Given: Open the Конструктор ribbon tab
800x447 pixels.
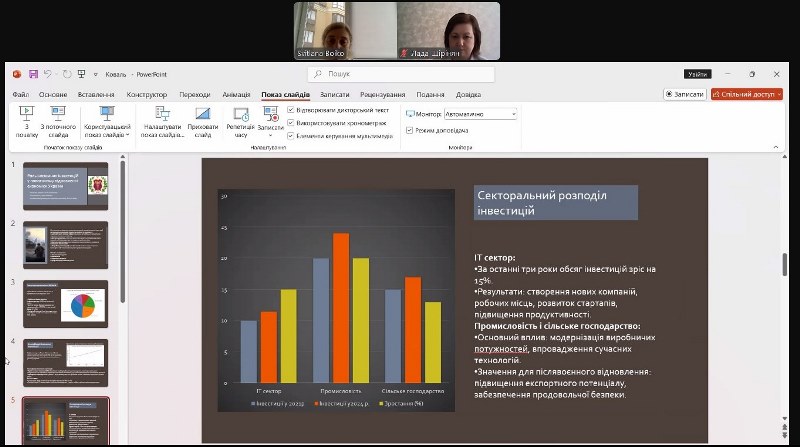Looking at the screenshot, I should (147, 94).
